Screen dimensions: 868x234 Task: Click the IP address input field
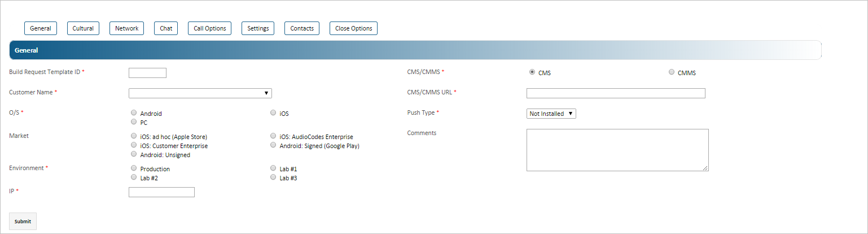(x=161, y=192)
